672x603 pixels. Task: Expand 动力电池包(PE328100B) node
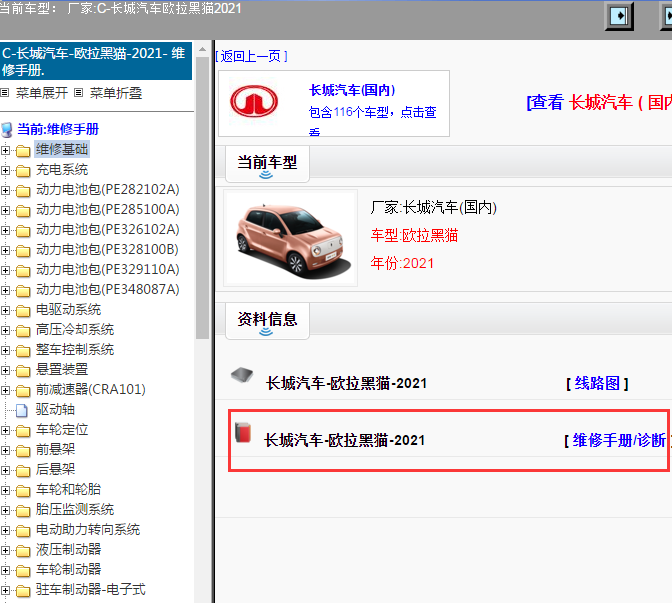pos(5,250)
